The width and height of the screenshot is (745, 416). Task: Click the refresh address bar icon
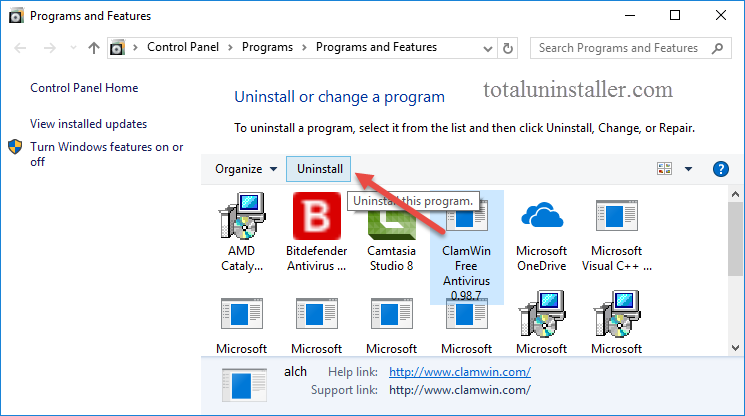(507, 48)
